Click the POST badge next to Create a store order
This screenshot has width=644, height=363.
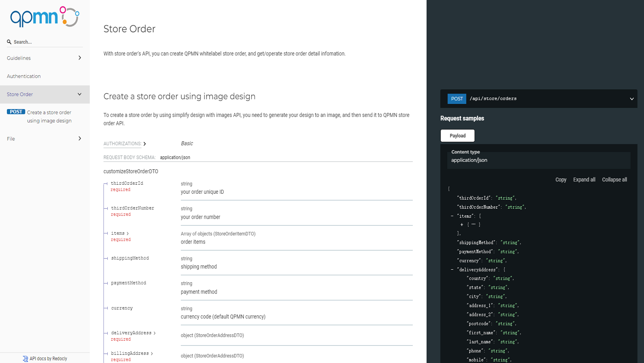click(16, 111)
